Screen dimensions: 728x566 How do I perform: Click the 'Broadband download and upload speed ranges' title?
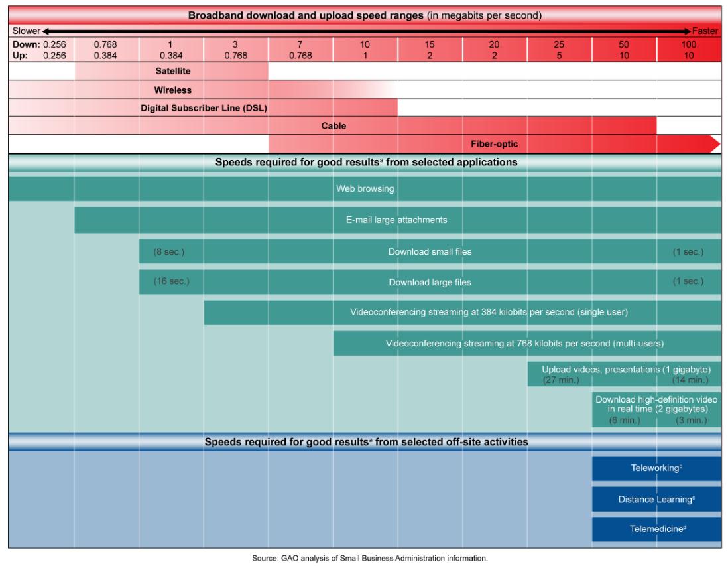(365, 15)
